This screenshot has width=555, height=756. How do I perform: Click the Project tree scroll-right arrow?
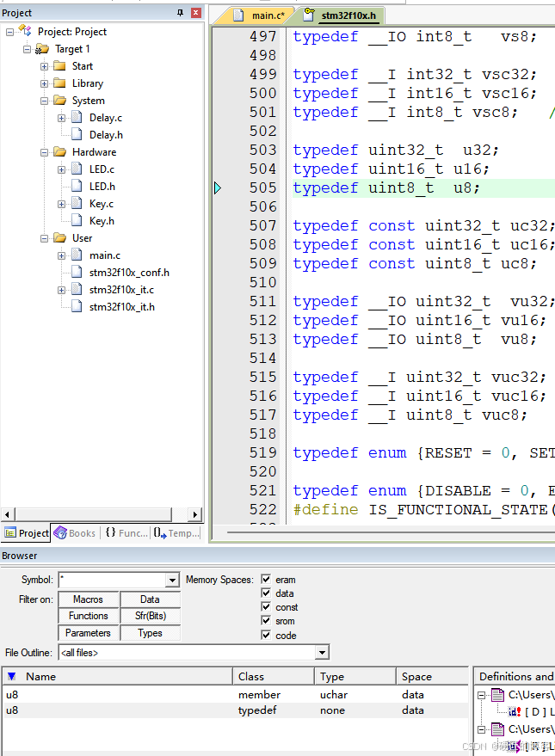(x=194, y=514)
